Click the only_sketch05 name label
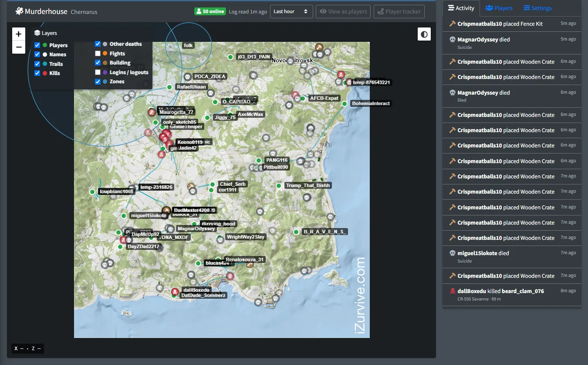This screenshot has width=588, height=365. pyautogui.click(x=180, y=122)
